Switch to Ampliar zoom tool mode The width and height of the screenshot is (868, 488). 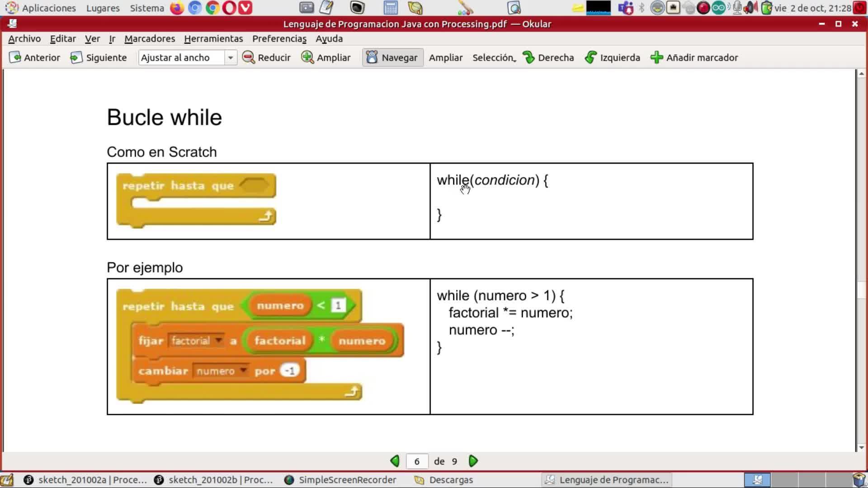[x=445, y=57]
